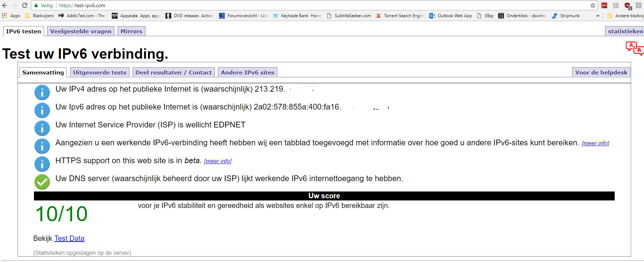Expand the hidden bookmarks overflow chevron
Viewport: 644px width, 262px height.
pos(598,16)
